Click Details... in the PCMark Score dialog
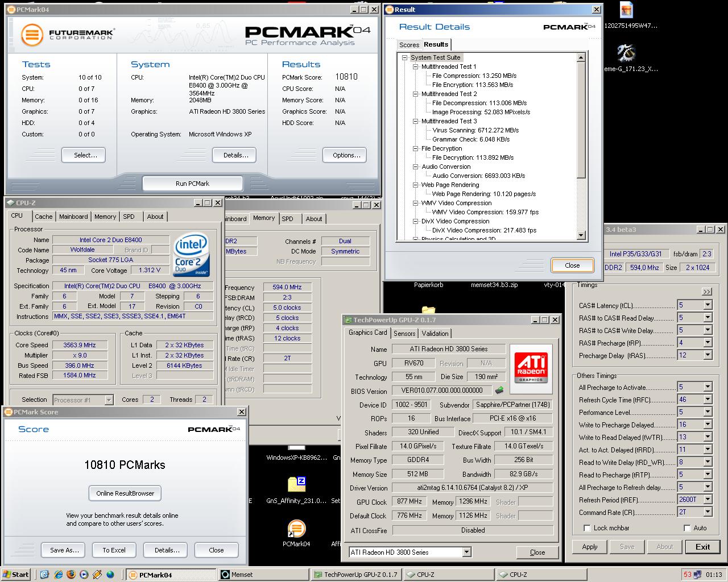728x582 pixels. coord(167,550)
